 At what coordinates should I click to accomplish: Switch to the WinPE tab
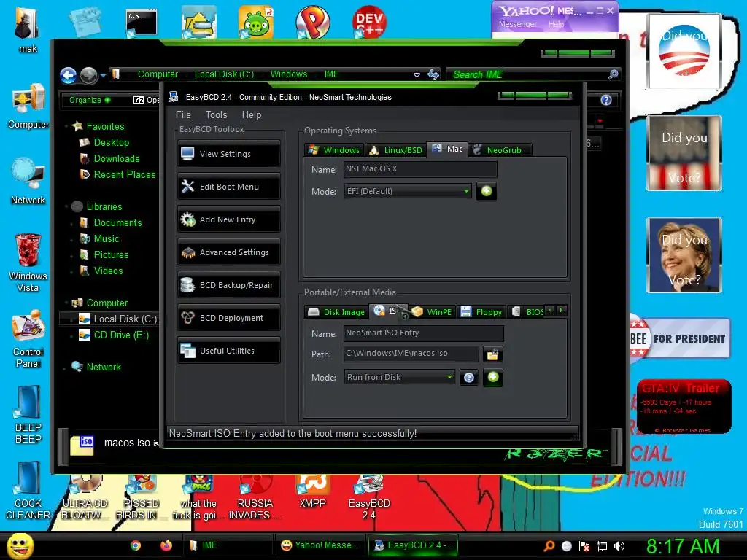432,312
